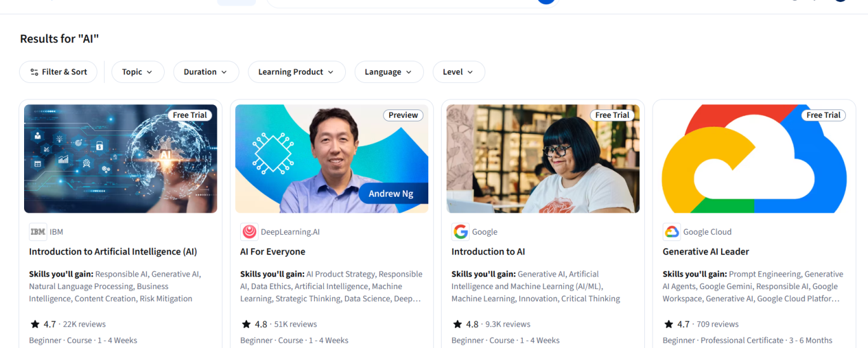The height and width of the screenshot is (348, 868).
Task: Click the 'DeepLearning.AI' provider name
Action: coord(290,232)
